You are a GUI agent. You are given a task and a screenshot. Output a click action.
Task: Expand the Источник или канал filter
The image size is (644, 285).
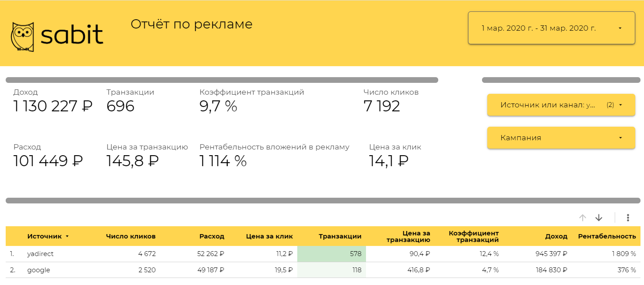click(x=561, y=105)
